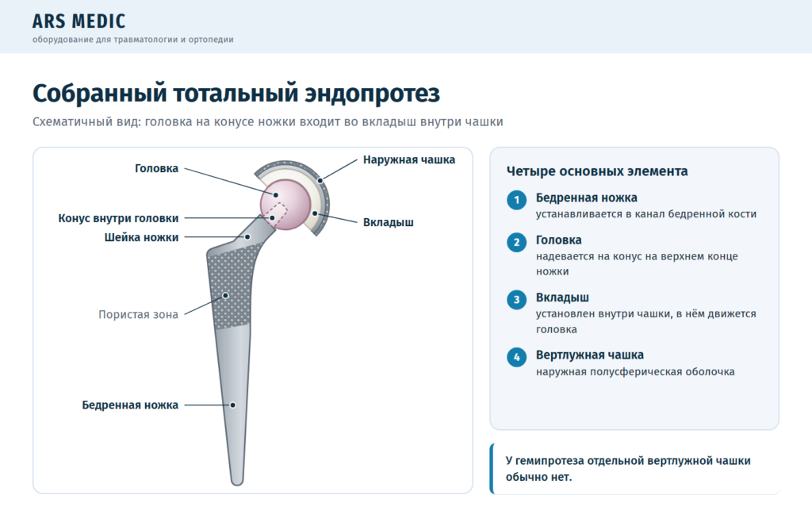Screen dimensions: 812x522
Task: Click the subtitle beginning 'Схематичный вид'
Action: coord(268,121)
